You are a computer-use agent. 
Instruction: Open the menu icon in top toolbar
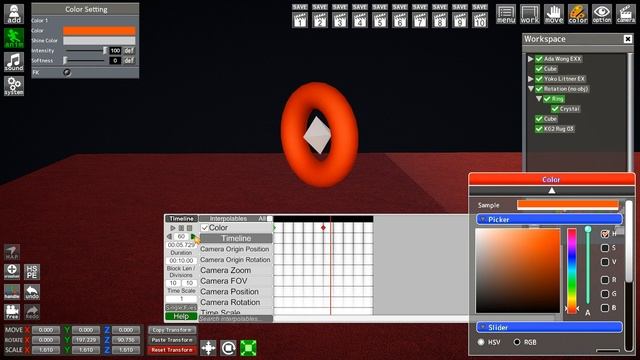coord(506,14)
